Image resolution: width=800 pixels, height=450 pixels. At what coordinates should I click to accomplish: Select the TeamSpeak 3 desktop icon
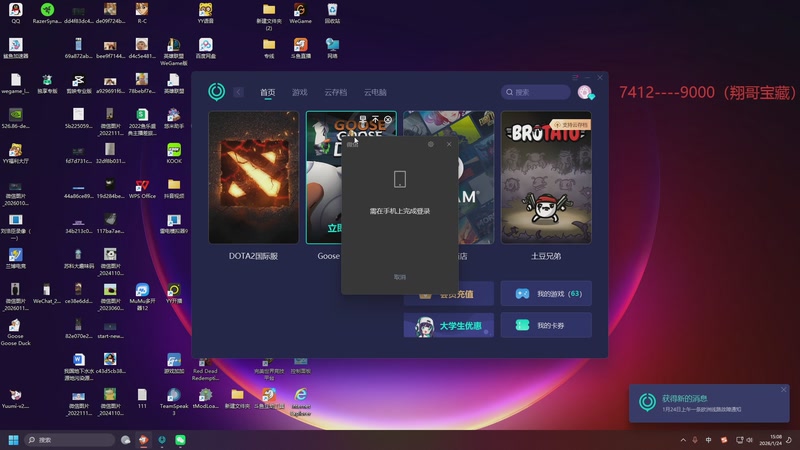pos(174,402)
